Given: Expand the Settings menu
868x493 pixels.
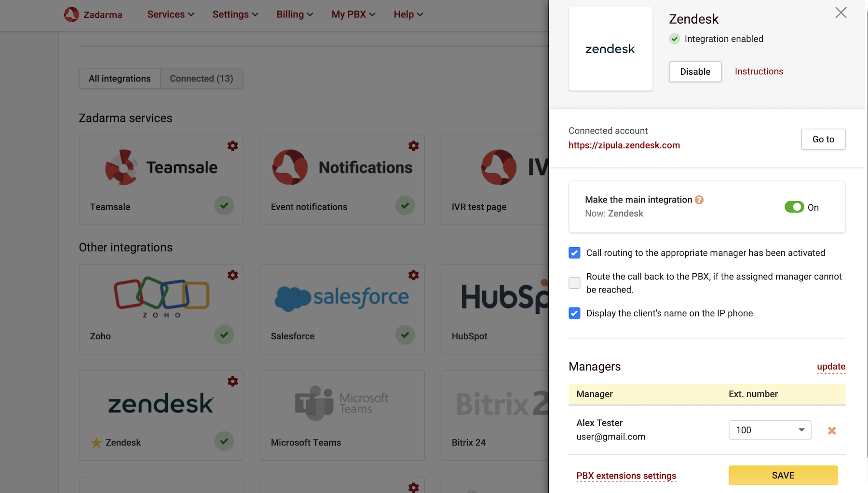Looking at the screenshot, I should [x=235, y=14].
